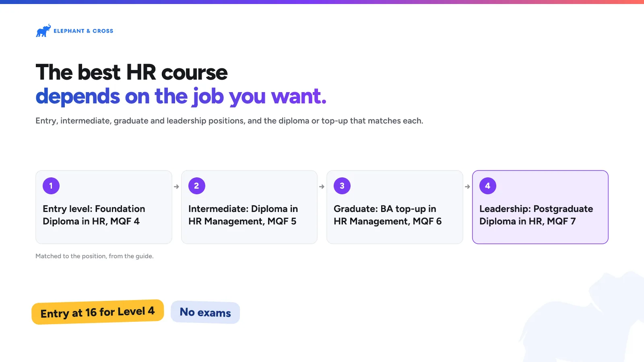Click the subtitle starting "Entry, intermediate, graduate"
Image resolution: width=644 pixels, height=362 pixels.
[x=229, y=121]
